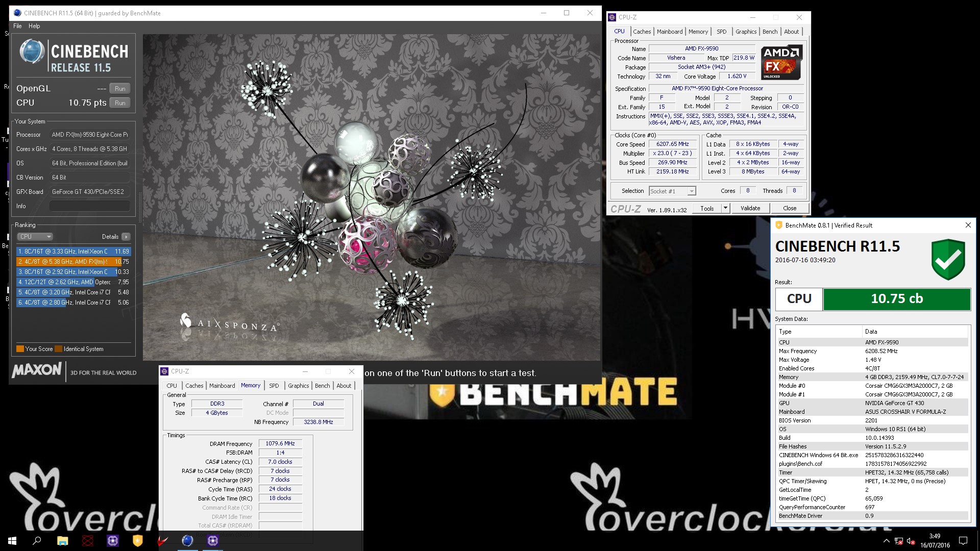
Task: Open the Tools dropdown arrow in CPU-Z
Action: point(725,208)
